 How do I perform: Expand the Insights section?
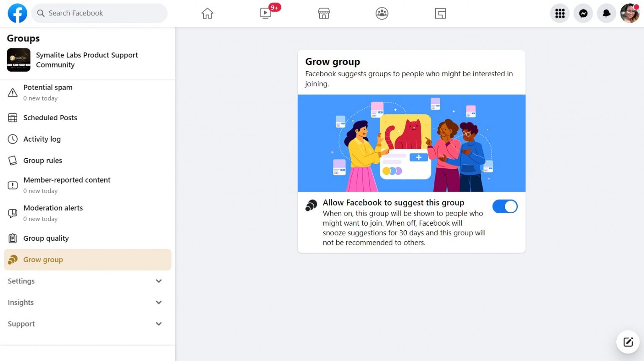[86, 302]
